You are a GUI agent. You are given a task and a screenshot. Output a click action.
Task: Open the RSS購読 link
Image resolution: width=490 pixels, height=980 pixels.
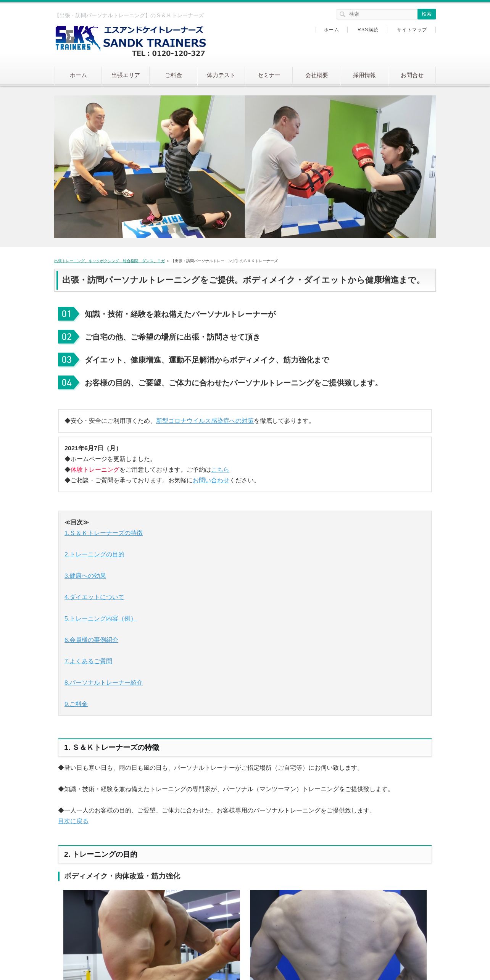(367, 30)
